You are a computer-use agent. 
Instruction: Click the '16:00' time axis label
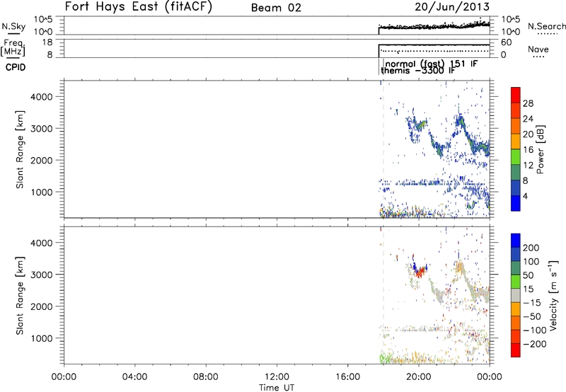tap(347, 377)
